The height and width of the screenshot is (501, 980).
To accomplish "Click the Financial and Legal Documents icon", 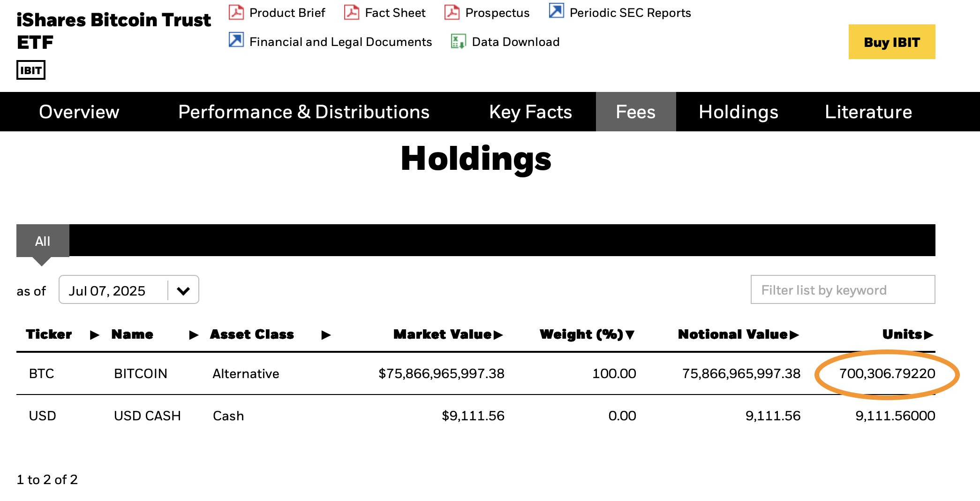I will [236, 40].
